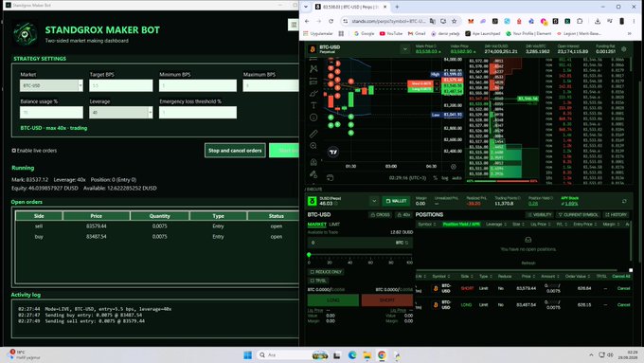This screenshot has width=644, height=363.
Task: Toggle the REDUCE ONLY checkbox
Action: coord(313,272)
